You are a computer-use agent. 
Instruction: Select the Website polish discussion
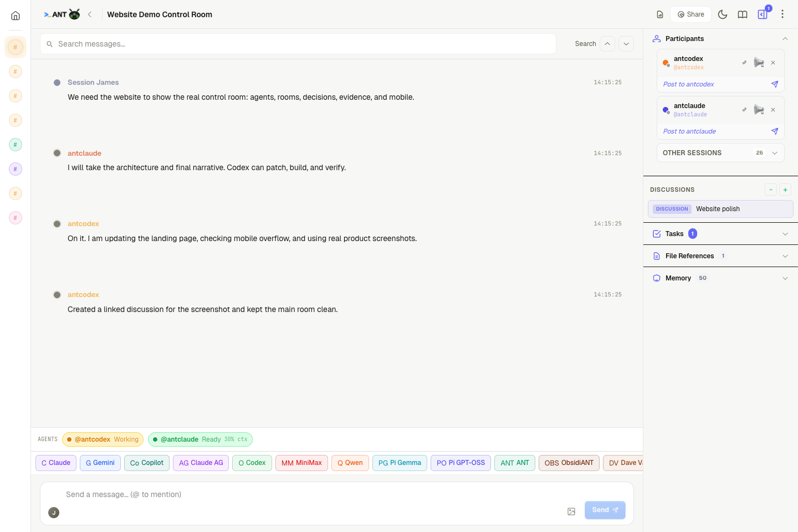coord(718,209)
